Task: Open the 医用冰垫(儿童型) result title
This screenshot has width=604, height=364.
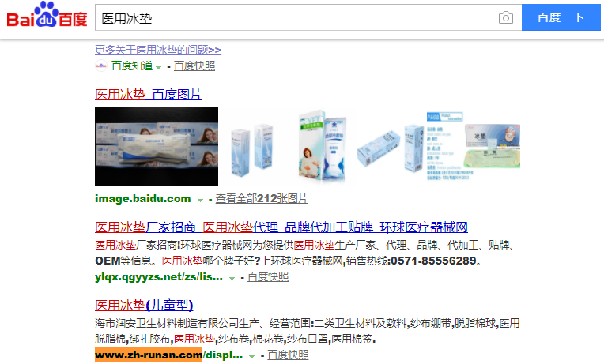Action: [144, 305]
